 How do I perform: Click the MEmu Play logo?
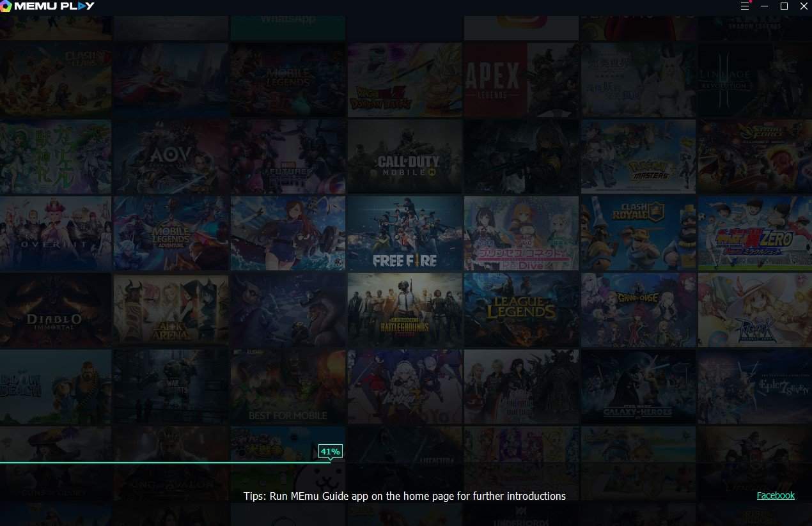pyautogui.click(x=48, y=6)
